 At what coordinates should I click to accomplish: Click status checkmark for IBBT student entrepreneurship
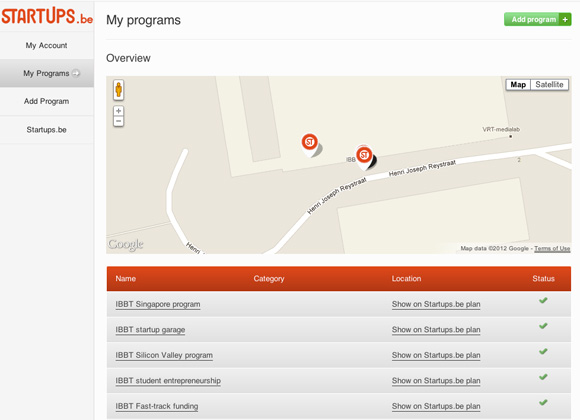click(x=543, y=377)
